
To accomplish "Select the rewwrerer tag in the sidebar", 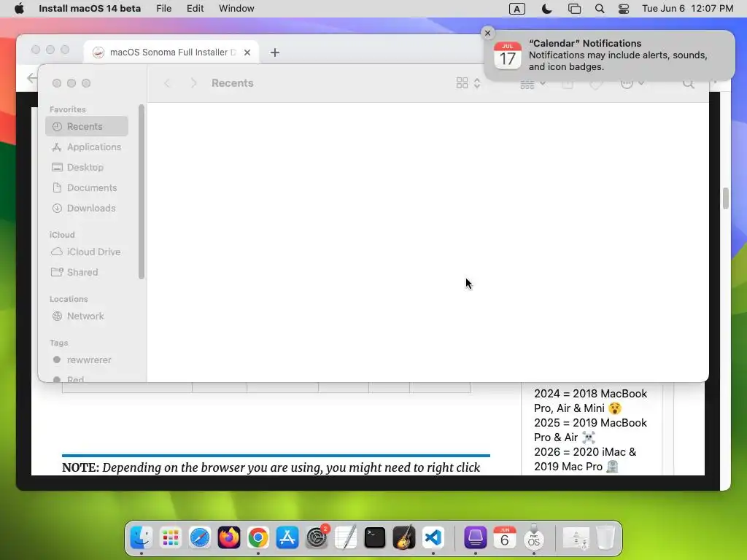I will click(87, 359).
